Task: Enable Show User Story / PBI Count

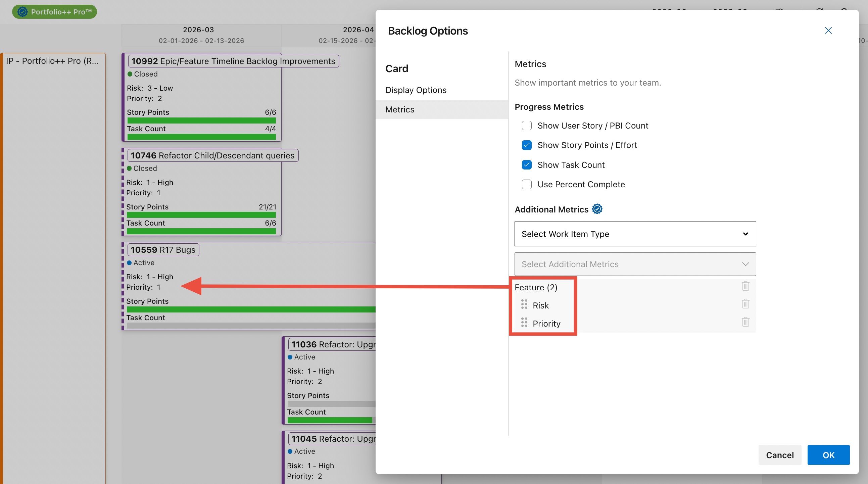Action: 527,126
